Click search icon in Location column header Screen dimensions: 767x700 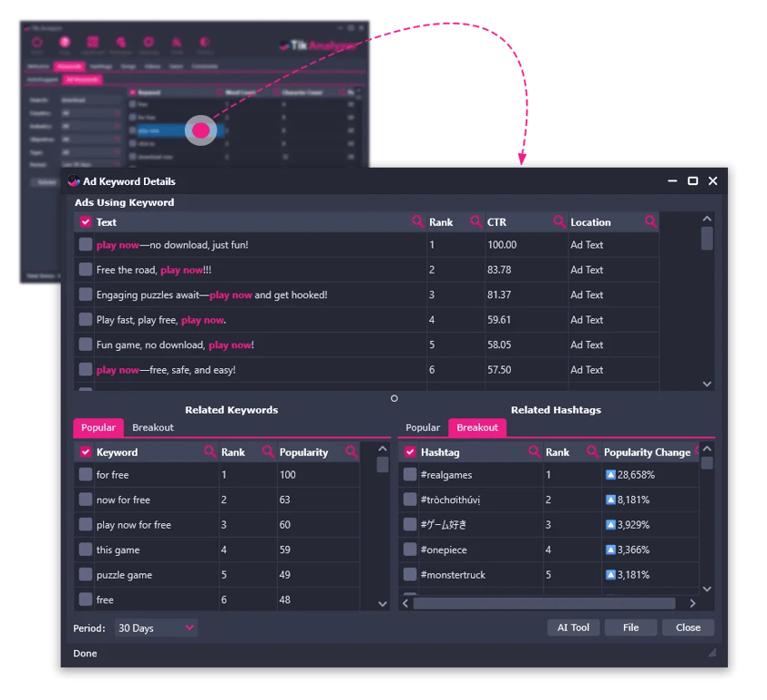(x=650, y=221)
